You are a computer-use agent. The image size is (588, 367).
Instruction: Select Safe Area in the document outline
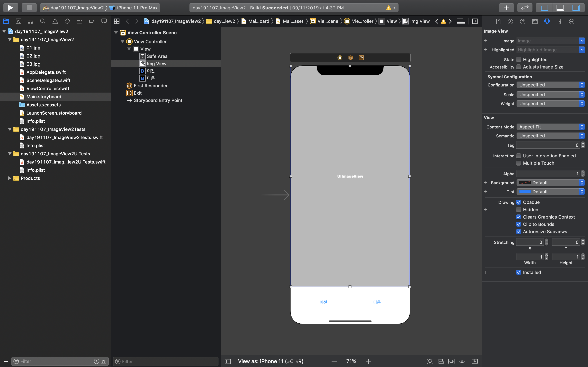(157, 56)
